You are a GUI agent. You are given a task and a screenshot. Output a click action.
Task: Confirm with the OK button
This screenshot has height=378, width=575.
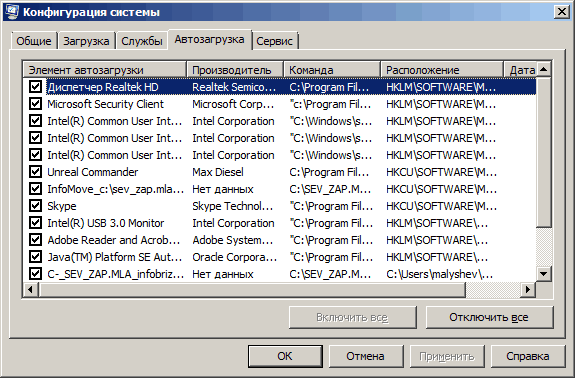click(285, 356)
